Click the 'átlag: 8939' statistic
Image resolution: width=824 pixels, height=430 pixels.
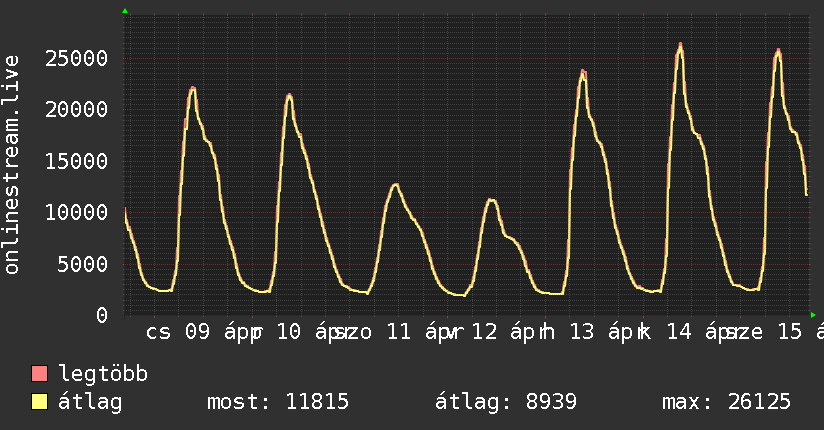click(x=506, y=402)
